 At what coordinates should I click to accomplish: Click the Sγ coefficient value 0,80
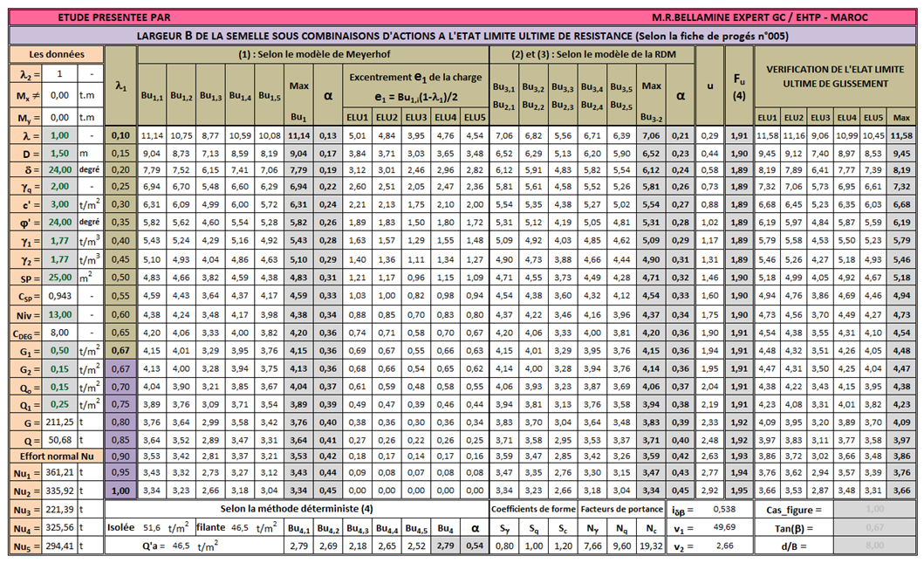[504, 546]
